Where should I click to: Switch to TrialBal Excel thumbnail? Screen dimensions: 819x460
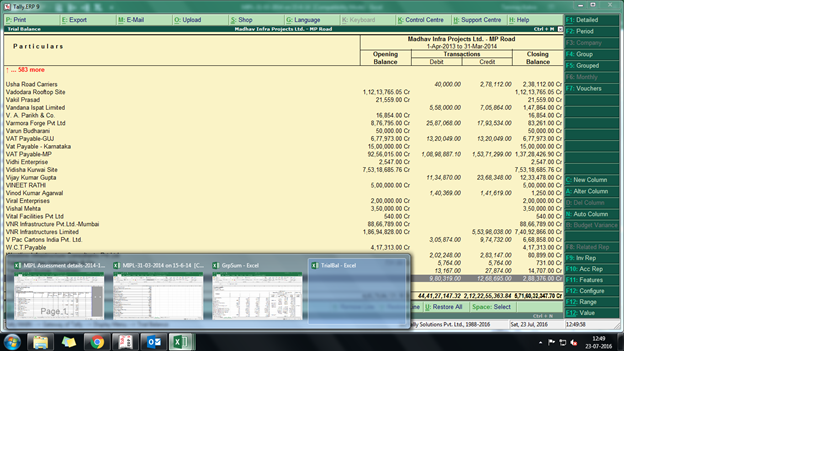tap(356, 290)
